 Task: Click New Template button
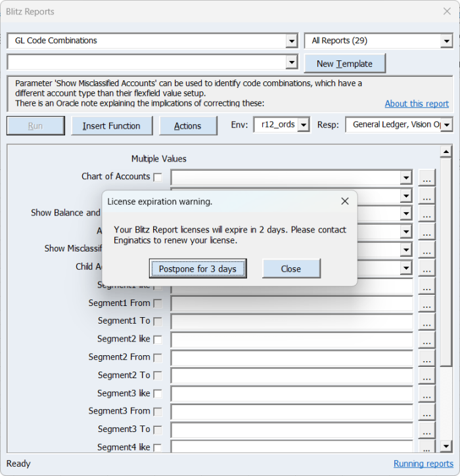point(344,64)
